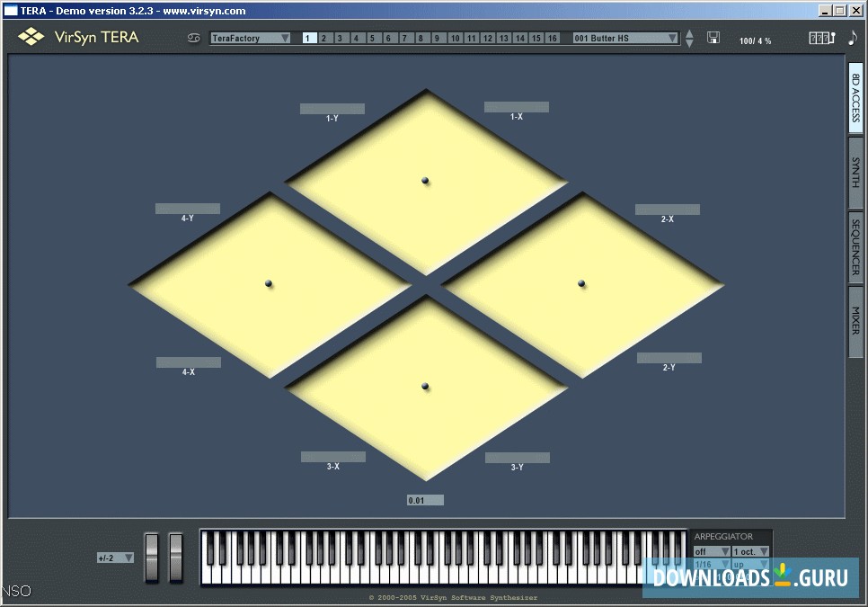Image resolution: width=868 pixels, height=607 pixels.
Task: Click the 0.01 value field below the pads
Action: coord(425,500)
